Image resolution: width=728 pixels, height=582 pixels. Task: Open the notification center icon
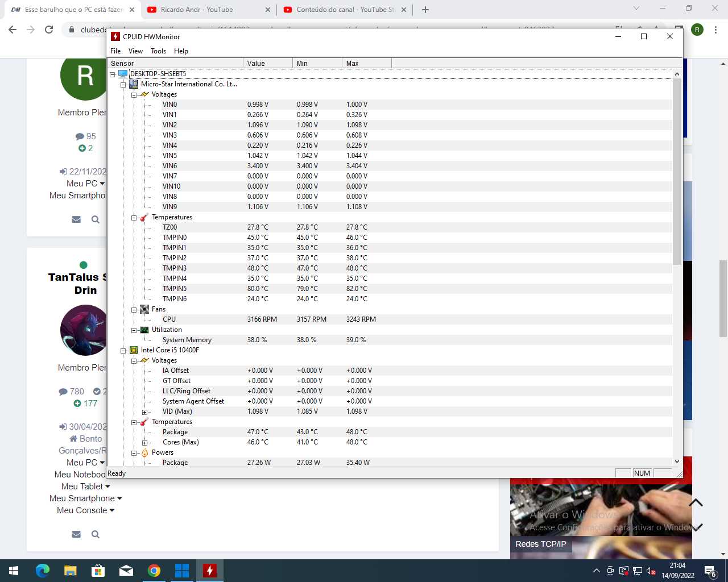click(710, 571)
